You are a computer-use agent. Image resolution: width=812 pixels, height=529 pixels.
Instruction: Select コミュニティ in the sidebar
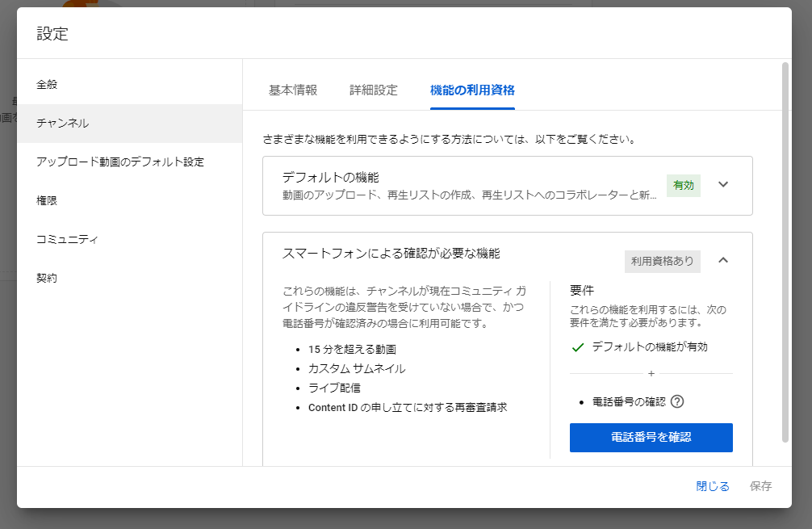[x=68, y=239]
